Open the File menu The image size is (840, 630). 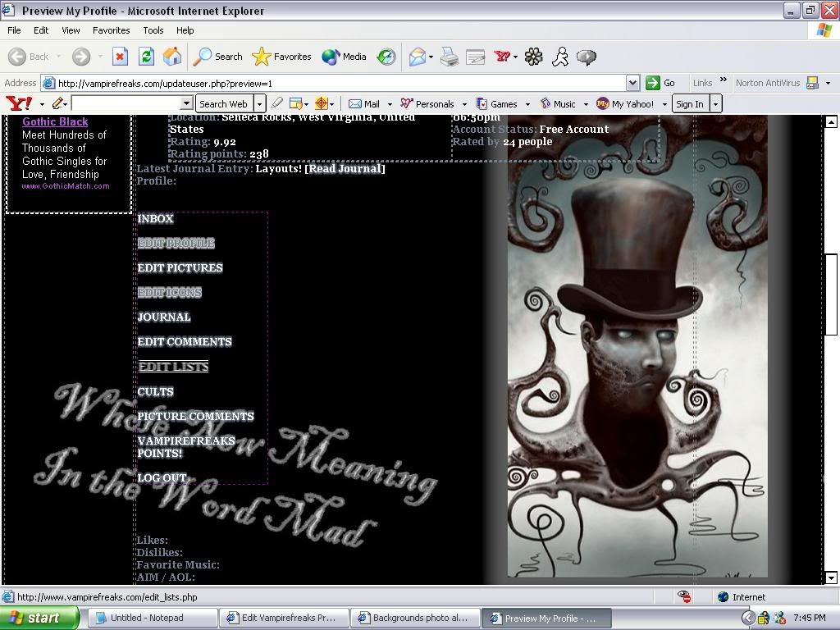click(x=14, y=30)
